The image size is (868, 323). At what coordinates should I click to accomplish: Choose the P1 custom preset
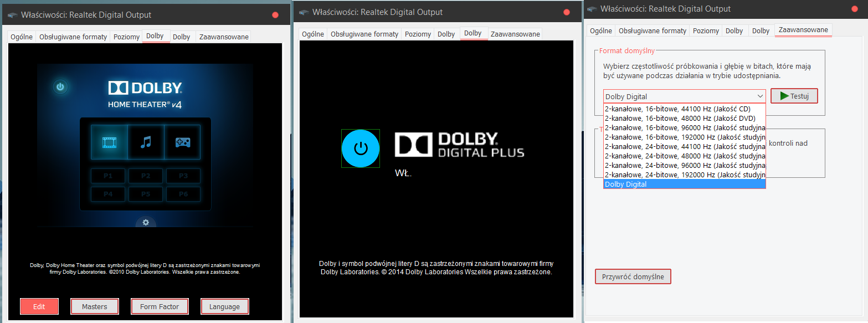pos(107,176)
